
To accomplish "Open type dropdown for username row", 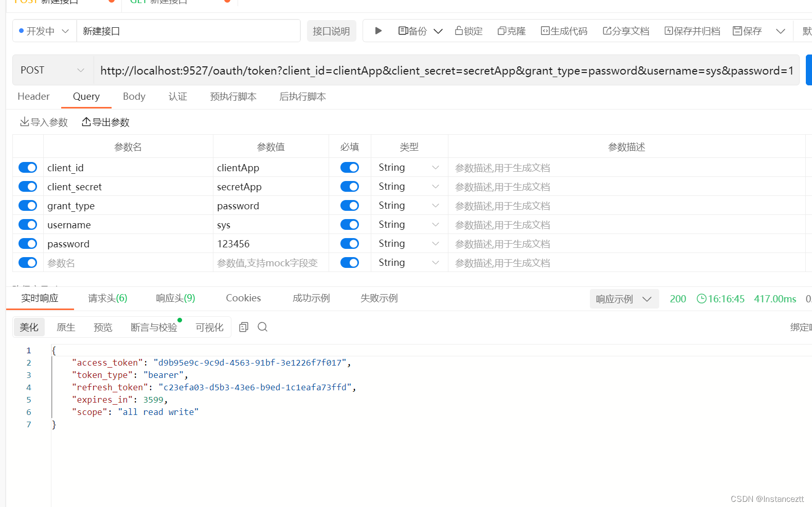I will pyautogui.click(x=409, y=225).
